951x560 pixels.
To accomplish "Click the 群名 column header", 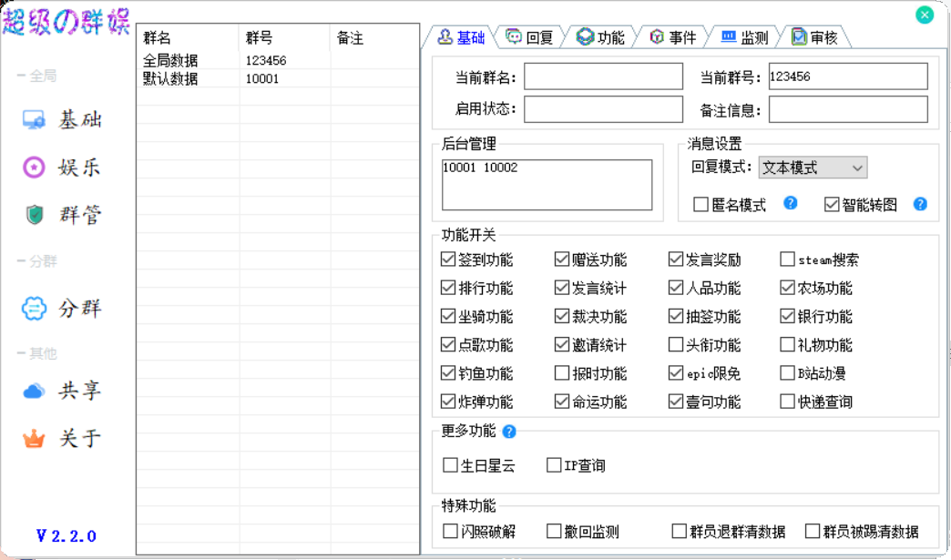I will coord(188,38).
